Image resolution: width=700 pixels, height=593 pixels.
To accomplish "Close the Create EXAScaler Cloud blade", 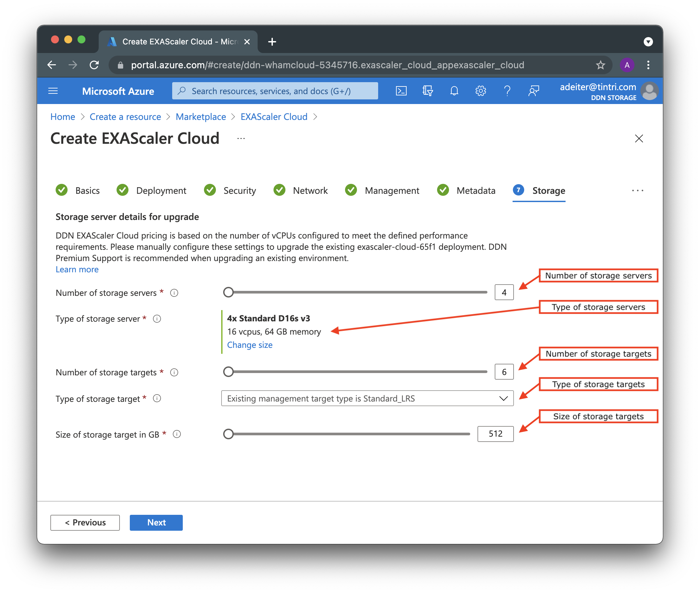I will [639, 138].
